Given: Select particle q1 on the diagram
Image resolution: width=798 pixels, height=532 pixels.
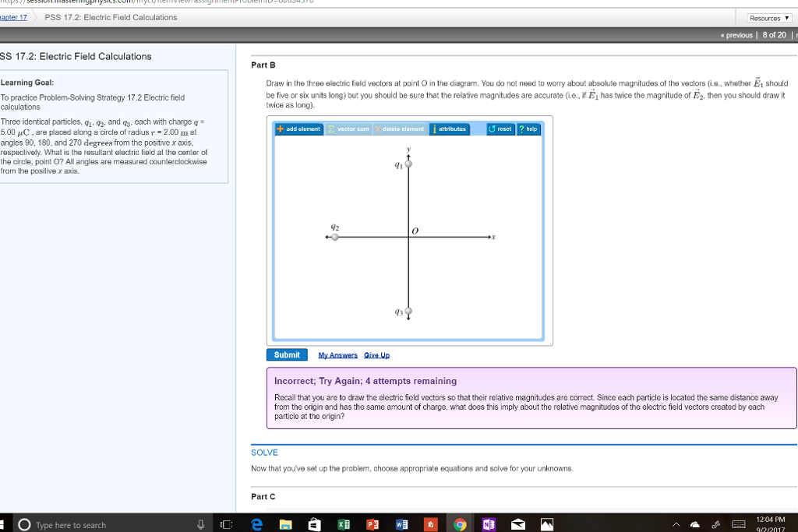Looking at the screenshot, I should point(407,163).
